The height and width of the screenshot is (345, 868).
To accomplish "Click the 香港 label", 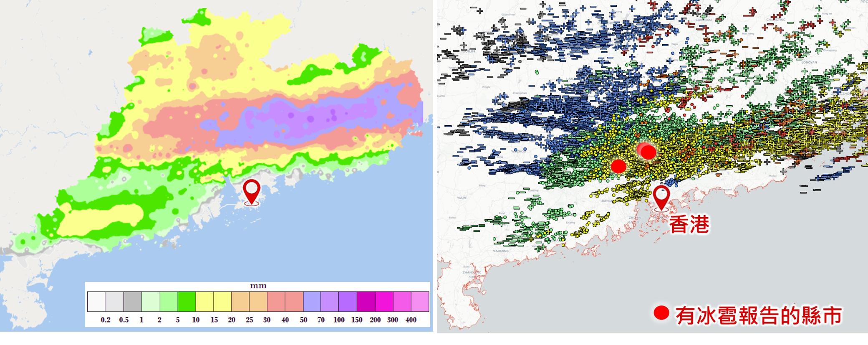I will click(689, 225).
